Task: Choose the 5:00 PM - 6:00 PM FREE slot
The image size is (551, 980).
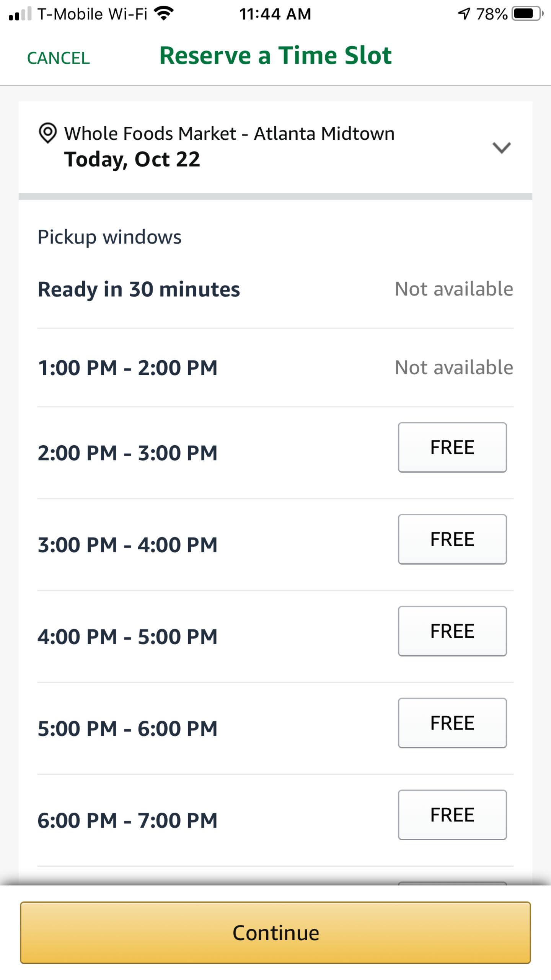Action: point(452,723)
